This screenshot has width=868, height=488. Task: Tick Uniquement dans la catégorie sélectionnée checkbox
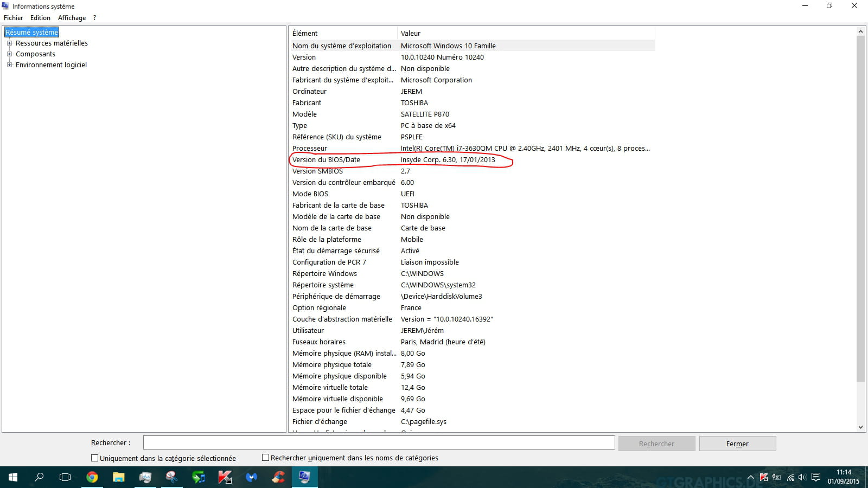(95, 458)
